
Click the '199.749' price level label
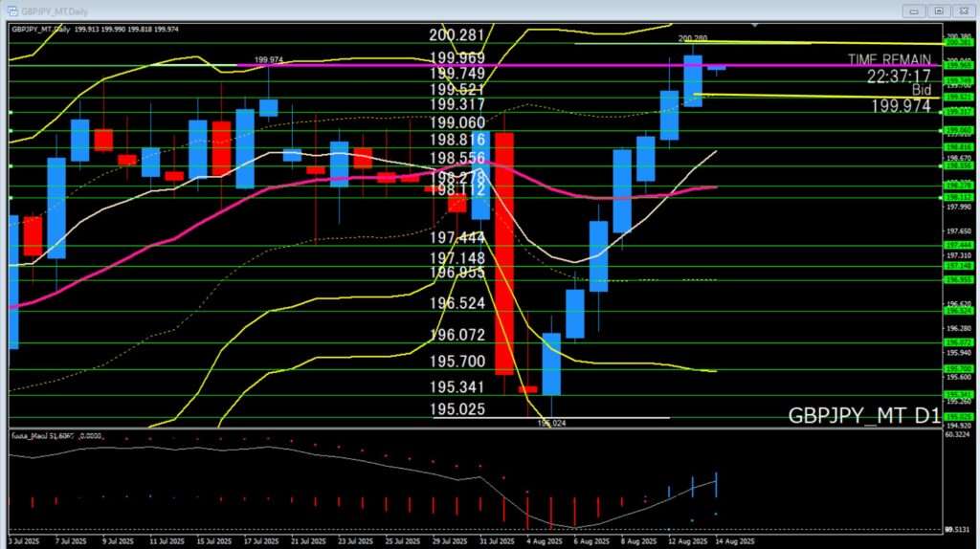(457, 73)
